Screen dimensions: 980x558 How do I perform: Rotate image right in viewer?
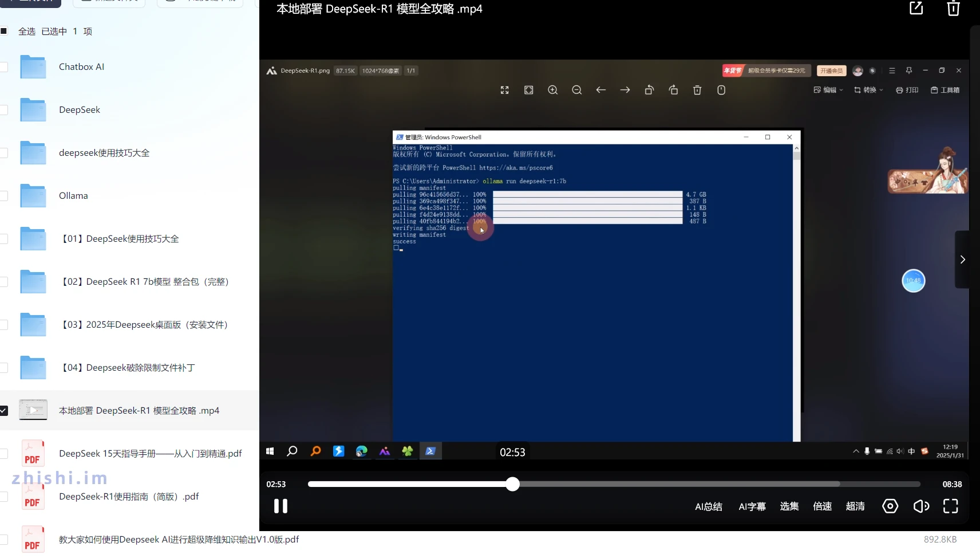click(x=673, y=90)
